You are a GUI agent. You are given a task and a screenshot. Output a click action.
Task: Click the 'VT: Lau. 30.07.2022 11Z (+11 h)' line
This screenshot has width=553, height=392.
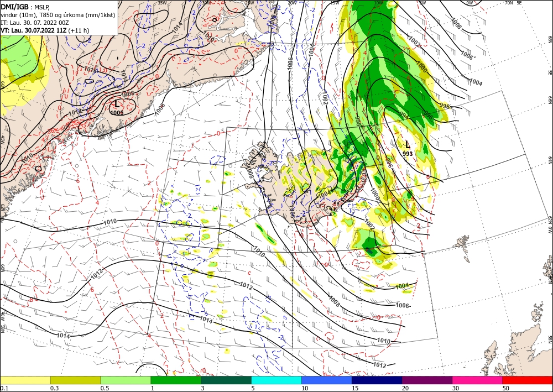(x=45, y=30)
